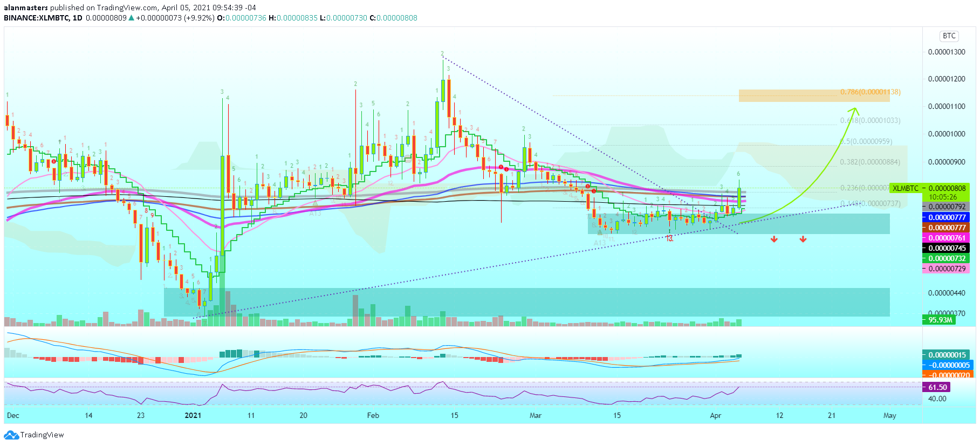Click the Dec date on the time axis
Image resolution: width=980 pixels, height=446 pixels.
(x=13, y=415)
